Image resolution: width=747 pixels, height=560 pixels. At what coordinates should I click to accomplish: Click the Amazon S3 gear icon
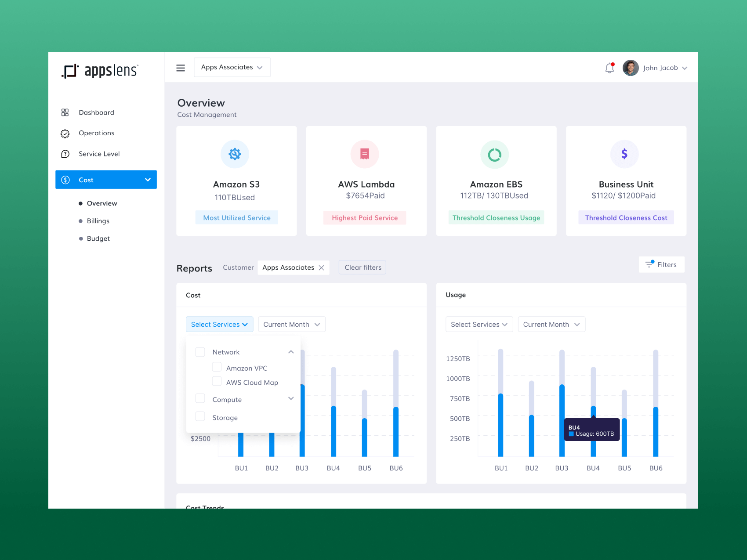235,154
